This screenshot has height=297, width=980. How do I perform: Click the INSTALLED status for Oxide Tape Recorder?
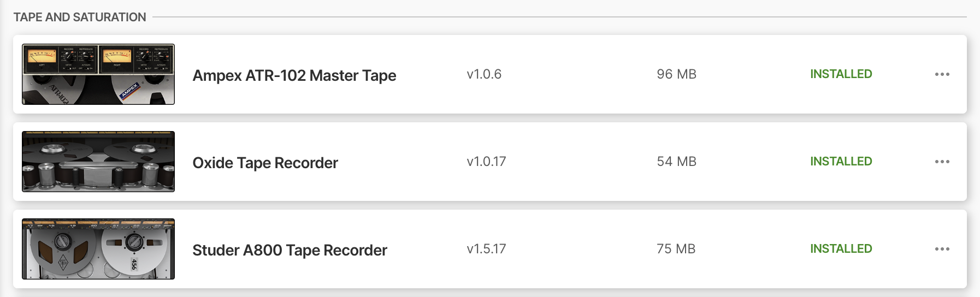[x=841, y=162]
